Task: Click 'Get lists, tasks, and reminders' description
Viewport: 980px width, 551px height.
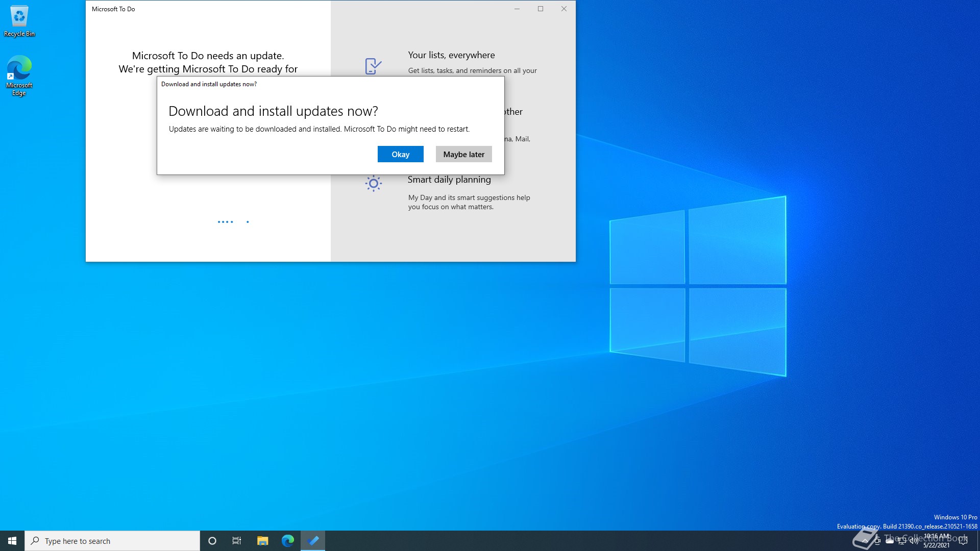Action: 472,70
